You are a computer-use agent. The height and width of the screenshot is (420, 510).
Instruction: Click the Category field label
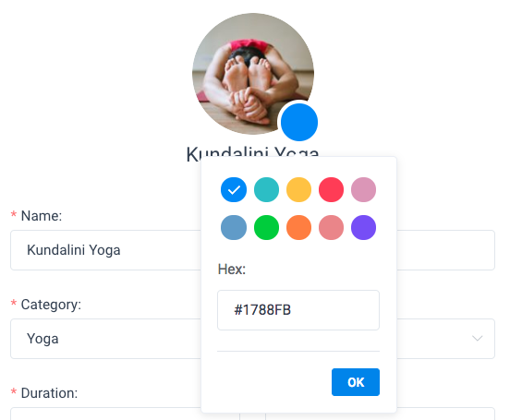[51, 305]
